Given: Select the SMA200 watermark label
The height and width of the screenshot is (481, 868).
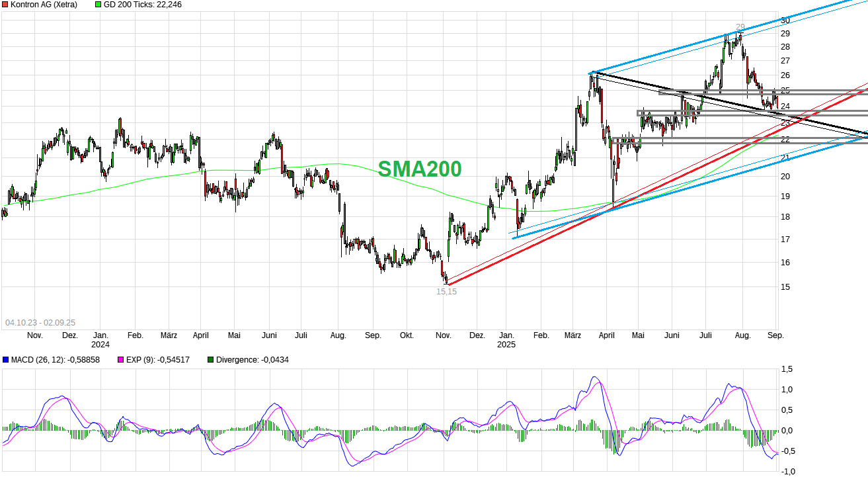Looking at the screenshot, I should tap(421, 169).
